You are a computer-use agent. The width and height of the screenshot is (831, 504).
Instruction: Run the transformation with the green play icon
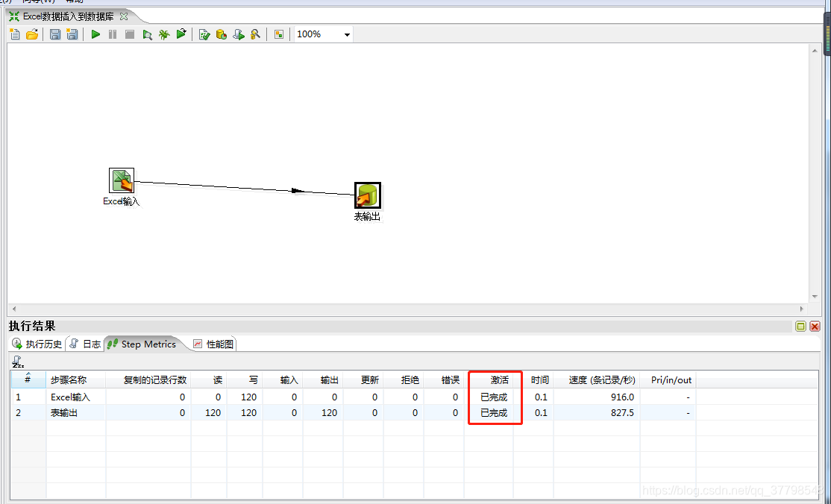[95, 34]
